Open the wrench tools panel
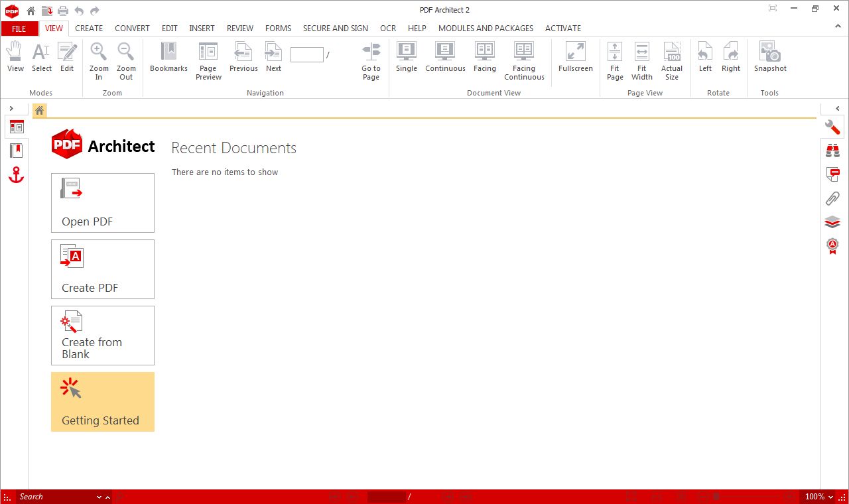This screenshot has height=504, width=849. coord(832,127)
